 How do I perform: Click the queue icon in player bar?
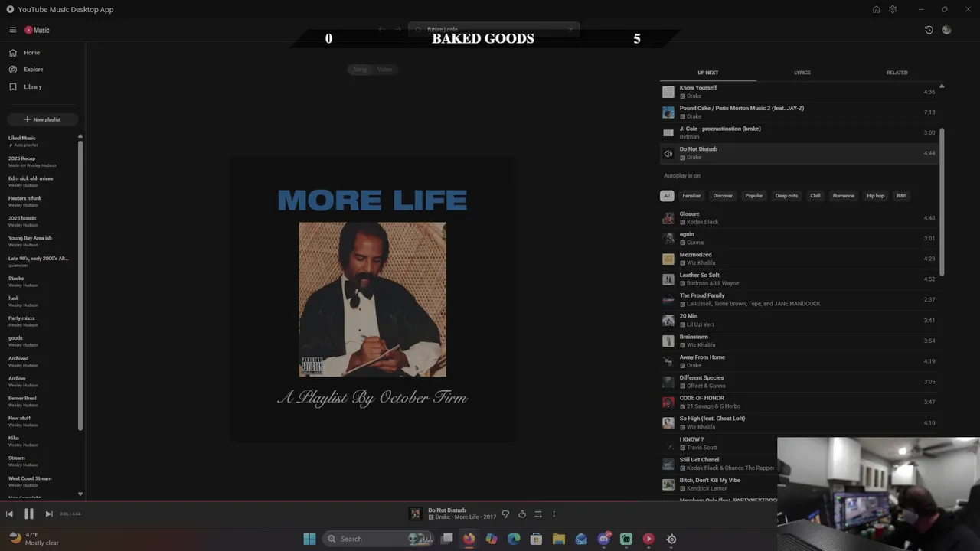pyautogui.click(x=538, y=514)
